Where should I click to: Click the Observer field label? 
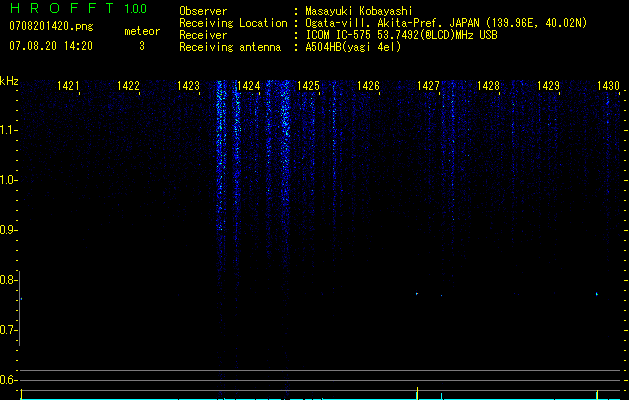(x=203, y=11)
